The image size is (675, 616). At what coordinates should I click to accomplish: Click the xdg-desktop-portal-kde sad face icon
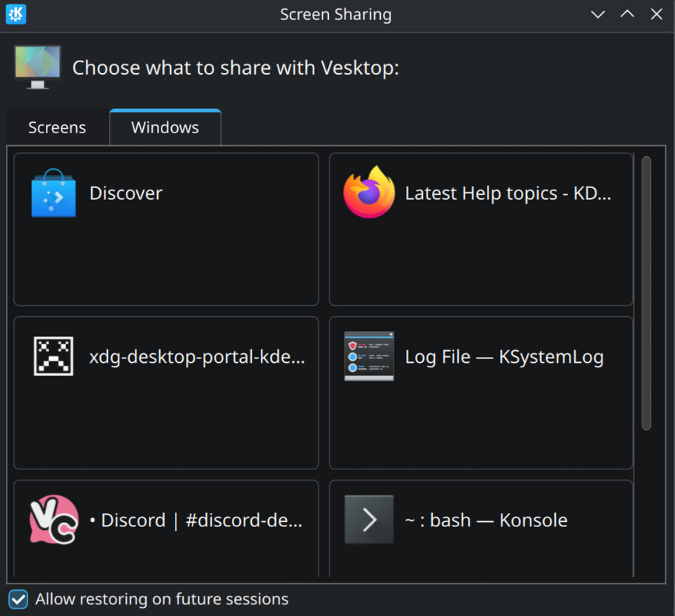point(53,356)
